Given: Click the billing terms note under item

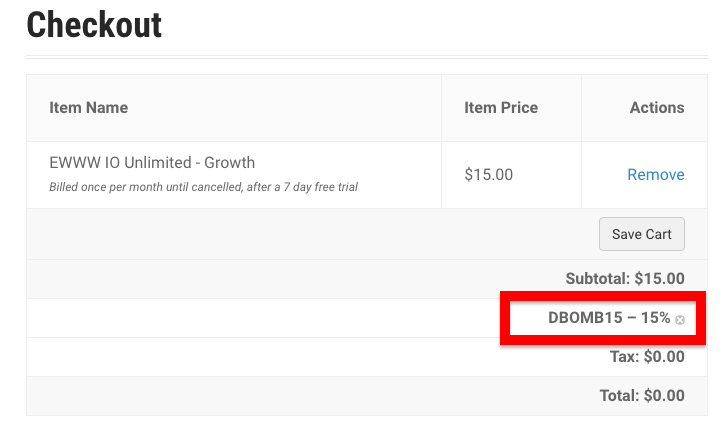Looking at the screenshot, I should [x=203, y=187].
